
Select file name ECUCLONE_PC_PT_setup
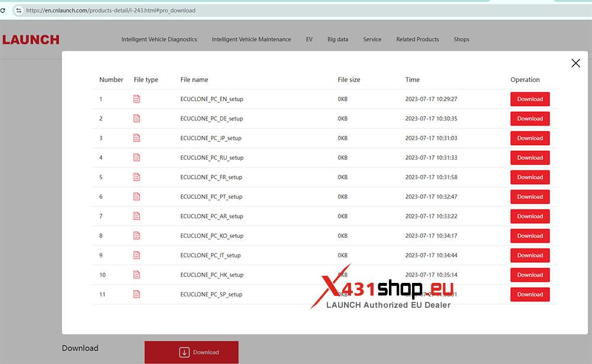[x=211, y=197]
